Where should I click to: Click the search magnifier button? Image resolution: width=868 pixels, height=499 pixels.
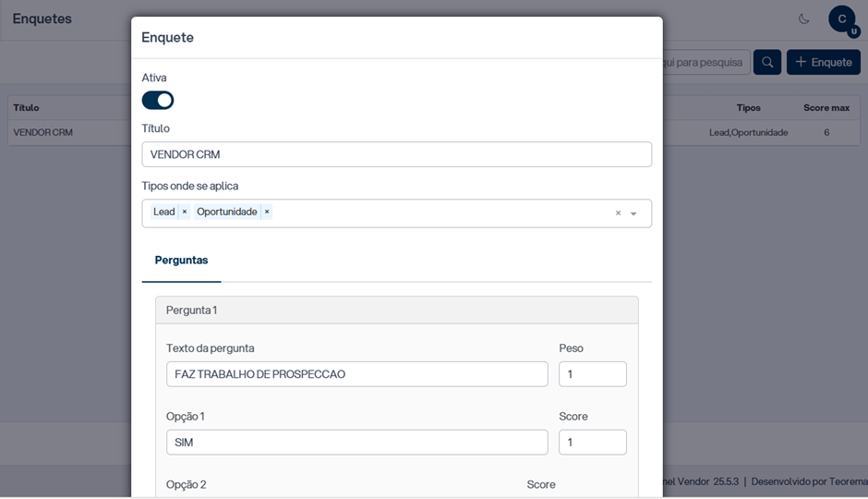(x=767, y=62)
